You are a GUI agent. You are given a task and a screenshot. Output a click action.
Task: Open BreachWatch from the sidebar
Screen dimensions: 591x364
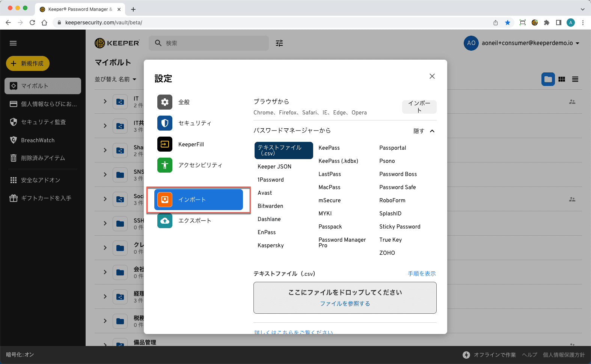(x=38, y=140)
